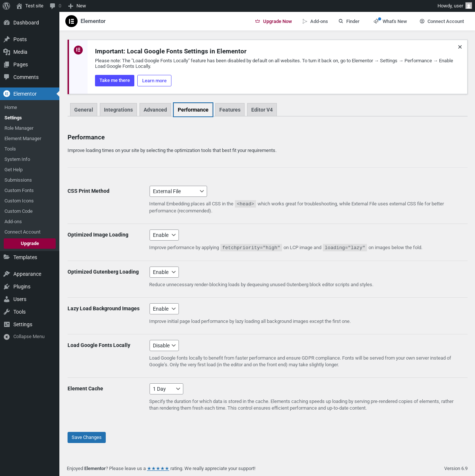Screen dimensions: 475x476
Task: Click the Templates folder icon
Action: (x=7, y=257)
